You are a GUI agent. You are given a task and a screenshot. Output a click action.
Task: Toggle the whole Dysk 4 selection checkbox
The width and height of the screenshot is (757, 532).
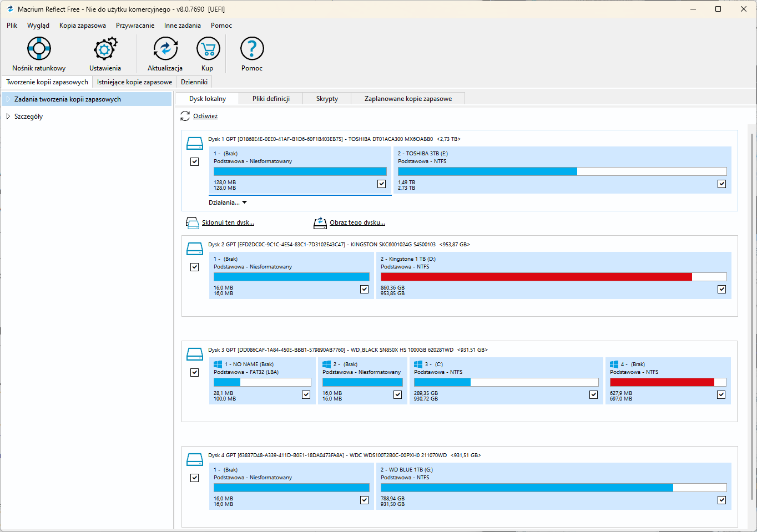click(x=195, y=478)
